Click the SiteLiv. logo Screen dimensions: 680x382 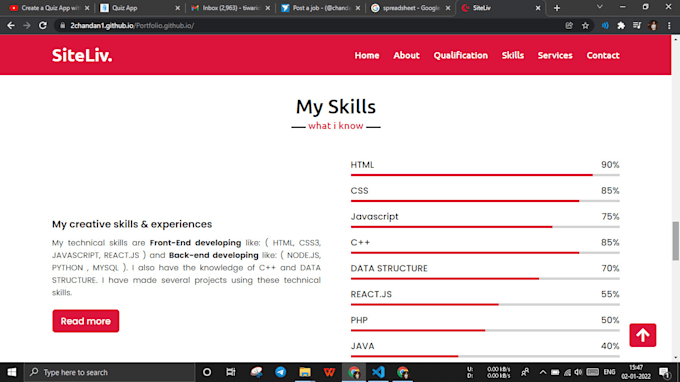point(82,56)
